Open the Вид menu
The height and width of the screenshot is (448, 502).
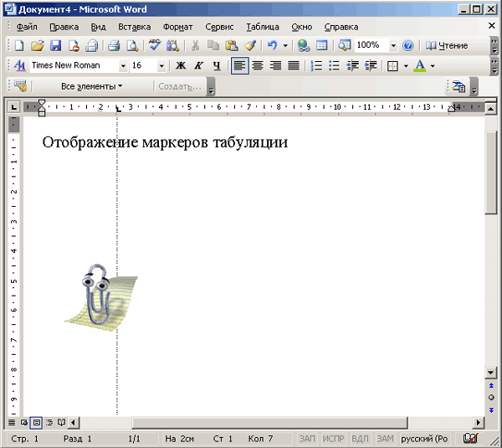point(98,27)
